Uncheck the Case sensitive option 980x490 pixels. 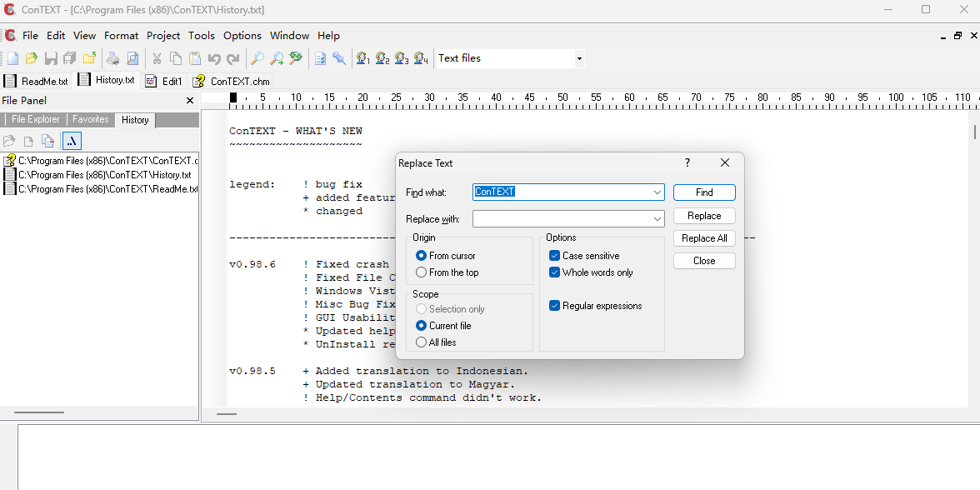(x=583, y=256)
